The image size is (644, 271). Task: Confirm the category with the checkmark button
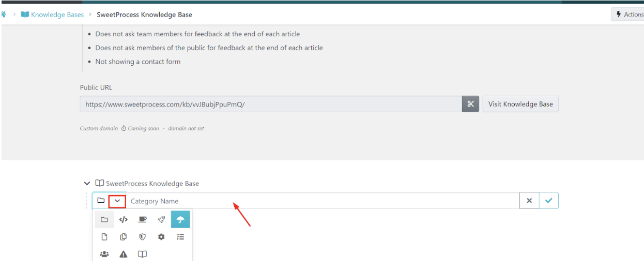(x=548, y=201)
